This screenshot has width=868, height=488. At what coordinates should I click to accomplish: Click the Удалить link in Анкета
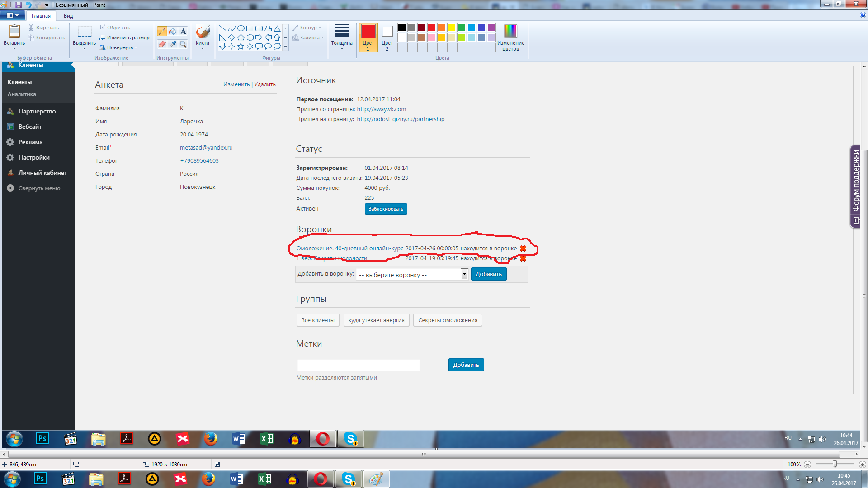coord(265,84)
